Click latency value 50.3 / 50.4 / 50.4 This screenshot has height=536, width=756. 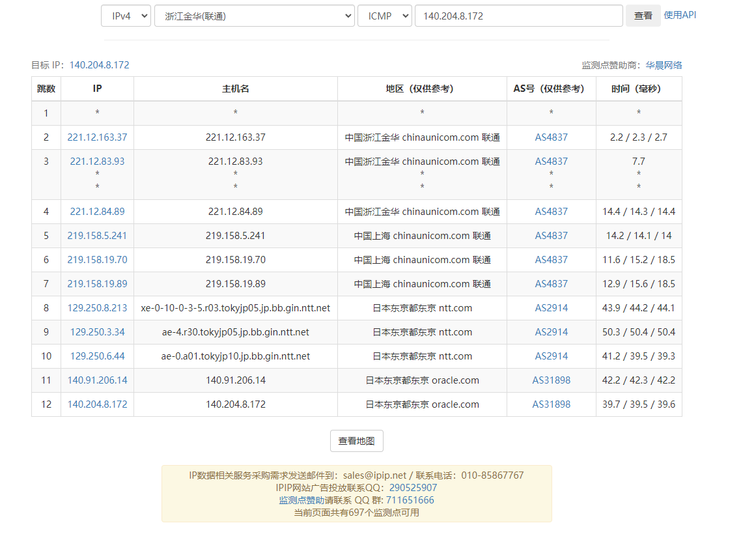pyautogui.click(x=639, y=332)
